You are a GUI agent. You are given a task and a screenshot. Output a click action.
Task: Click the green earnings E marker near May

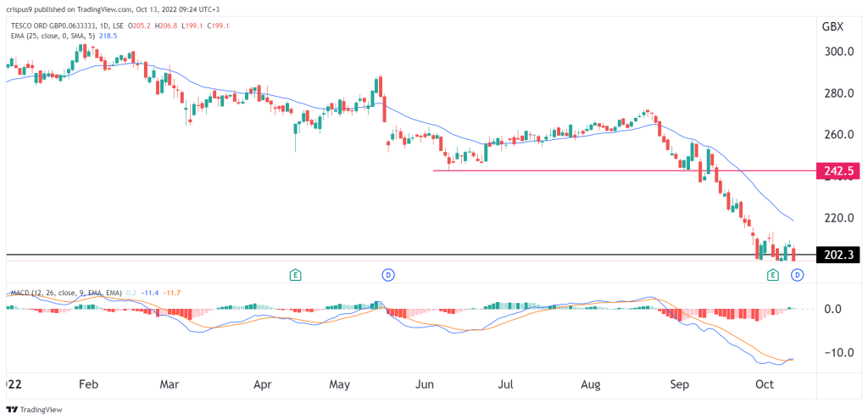pos(296,274)
